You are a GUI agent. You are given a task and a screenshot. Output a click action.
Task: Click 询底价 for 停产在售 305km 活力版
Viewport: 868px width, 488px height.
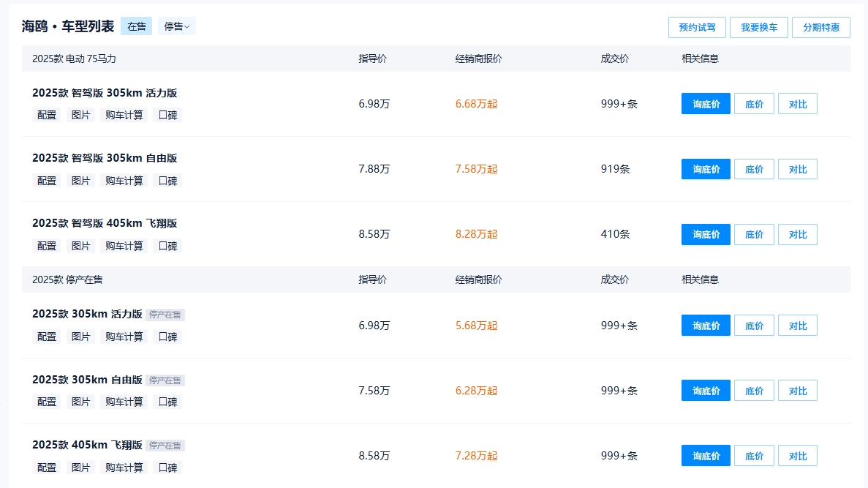pyautogui.click(x=706, y=326)
